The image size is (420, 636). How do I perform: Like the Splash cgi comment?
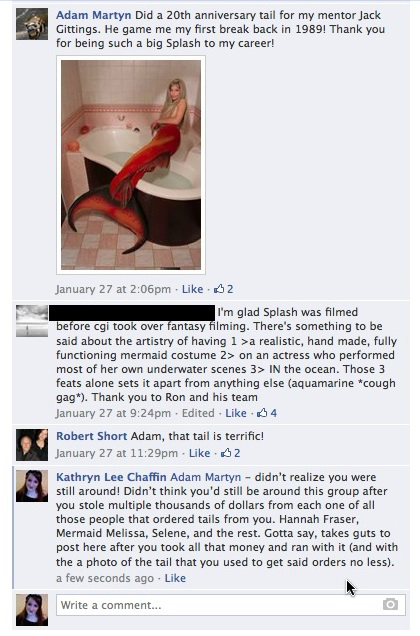coord(236,413)
